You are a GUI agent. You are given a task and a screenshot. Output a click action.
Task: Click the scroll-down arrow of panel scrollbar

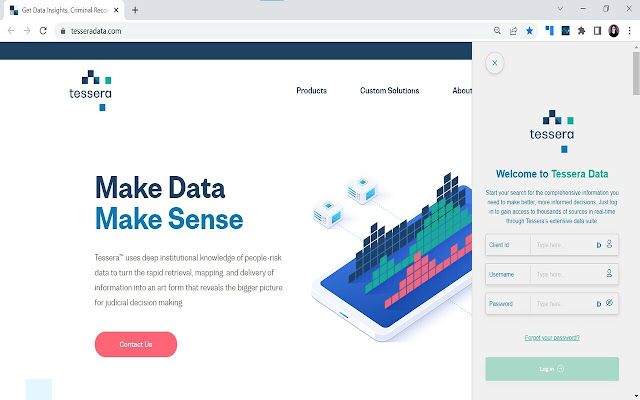pyautogui.click(x=636, y=396)
